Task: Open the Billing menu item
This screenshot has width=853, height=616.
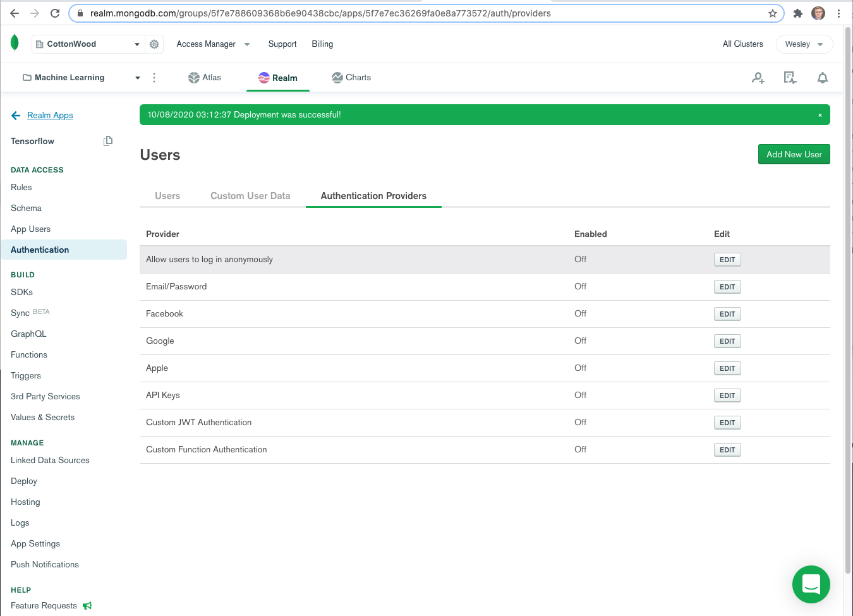Action: [x=322, y=44]
